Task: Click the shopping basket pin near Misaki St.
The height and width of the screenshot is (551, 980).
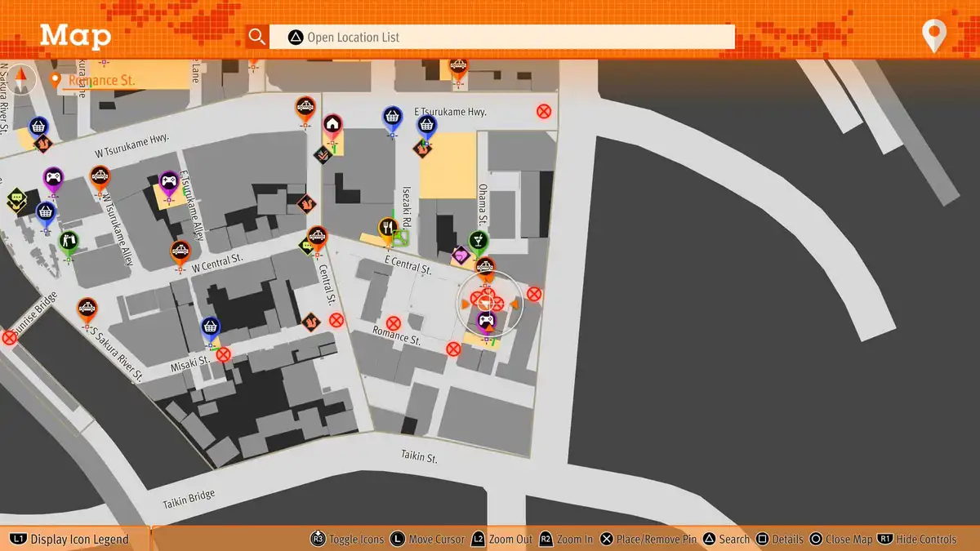Action: tap(211, 327)
